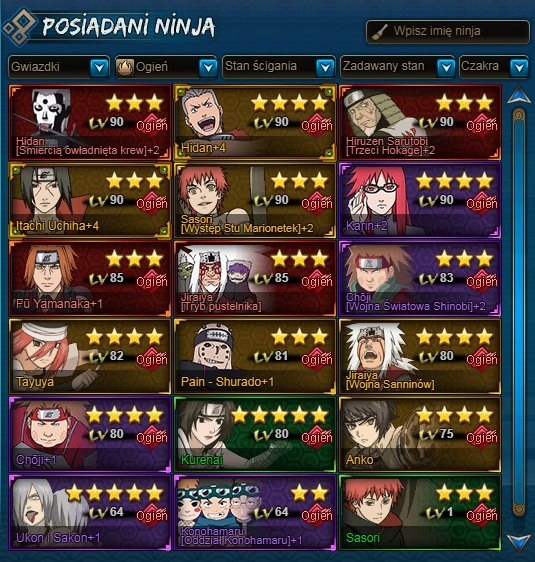Click the Wpisz imię ninja search field
The image size is (535, 562).
pyautogui.click(x=448, y=32)
